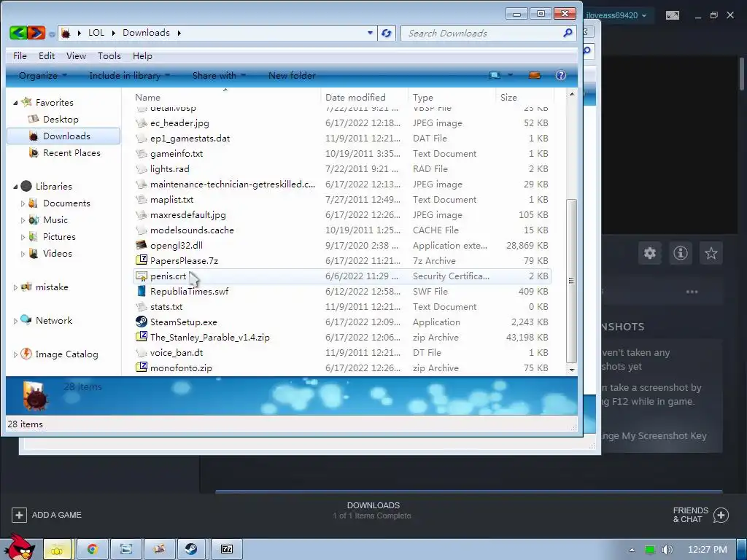
Task: Click the Steam three-dots more icon
Action: click(x=692, y=292)
